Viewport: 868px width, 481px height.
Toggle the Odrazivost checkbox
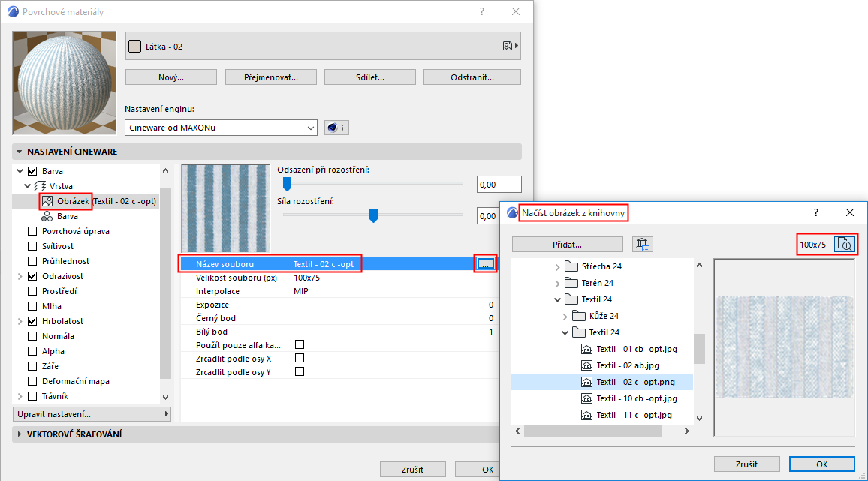pos(32,275)
